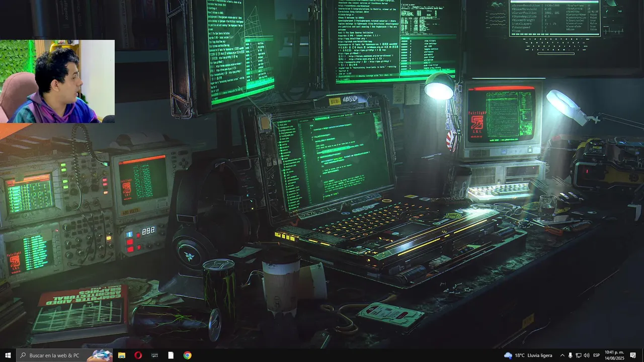Open the clock showing 10:41 p. m.
Screen dimensions: 644x362
614,355
